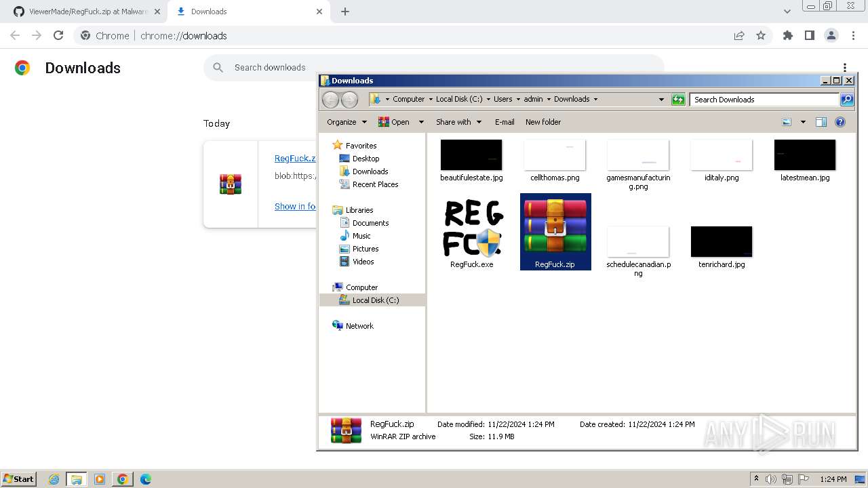Search downloads field in Chrome

434,67
